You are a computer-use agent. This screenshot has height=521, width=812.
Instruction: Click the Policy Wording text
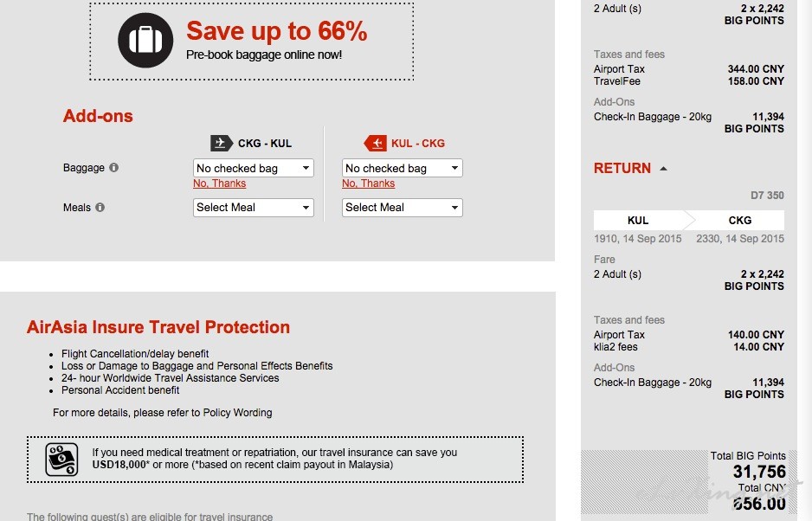237,413
